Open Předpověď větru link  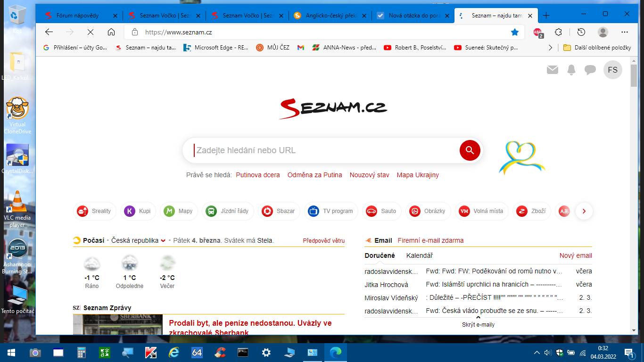tap(324, 240)
